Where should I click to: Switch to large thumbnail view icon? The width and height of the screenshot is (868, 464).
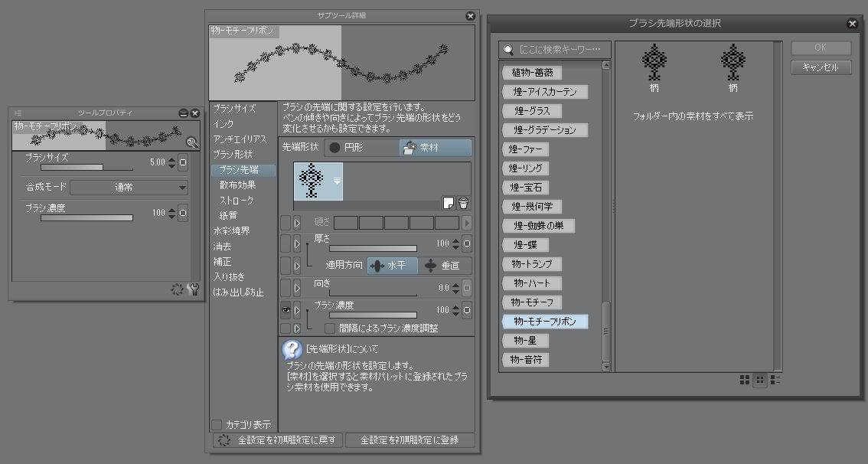[x=746, y=379]
